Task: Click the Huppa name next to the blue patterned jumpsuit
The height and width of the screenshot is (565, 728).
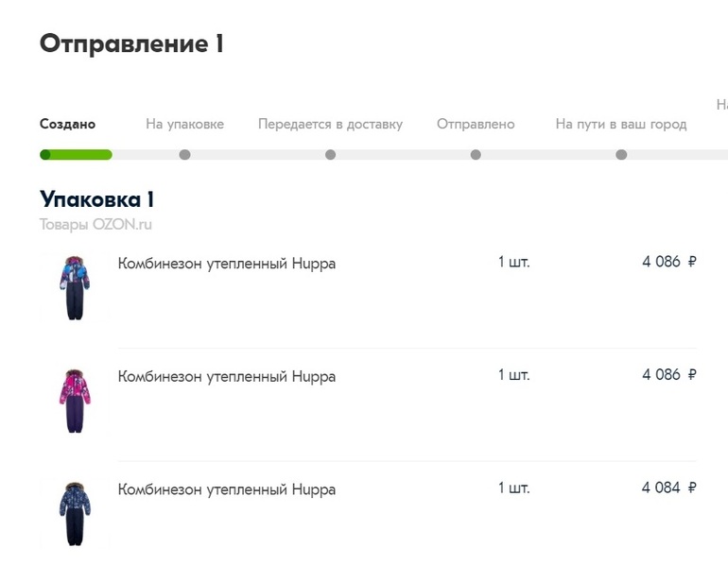Action: (227, 263)
